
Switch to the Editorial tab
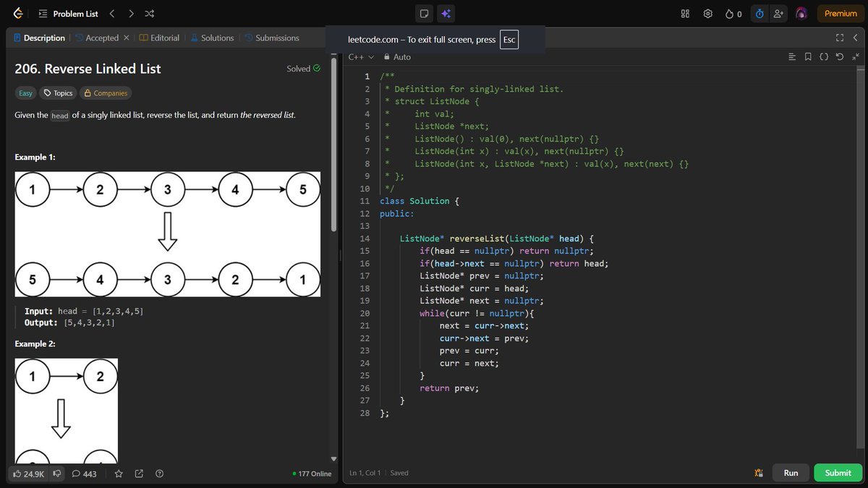point(159,38)
